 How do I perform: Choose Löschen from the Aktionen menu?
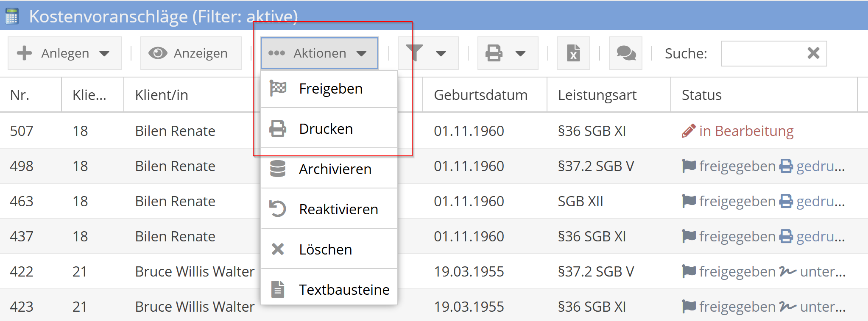point(329,249)
